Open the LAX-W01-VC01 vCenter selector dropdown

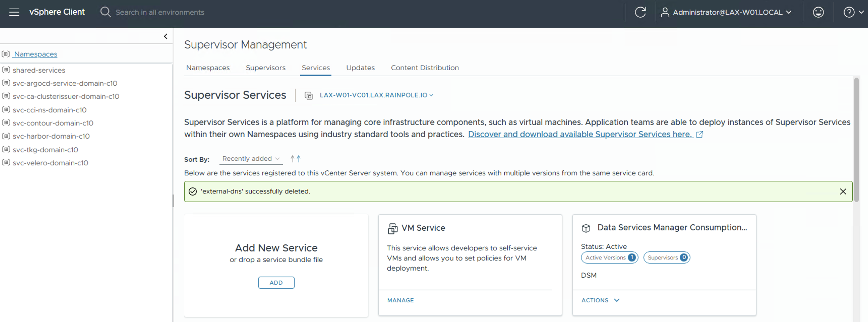tap(376, 95)
